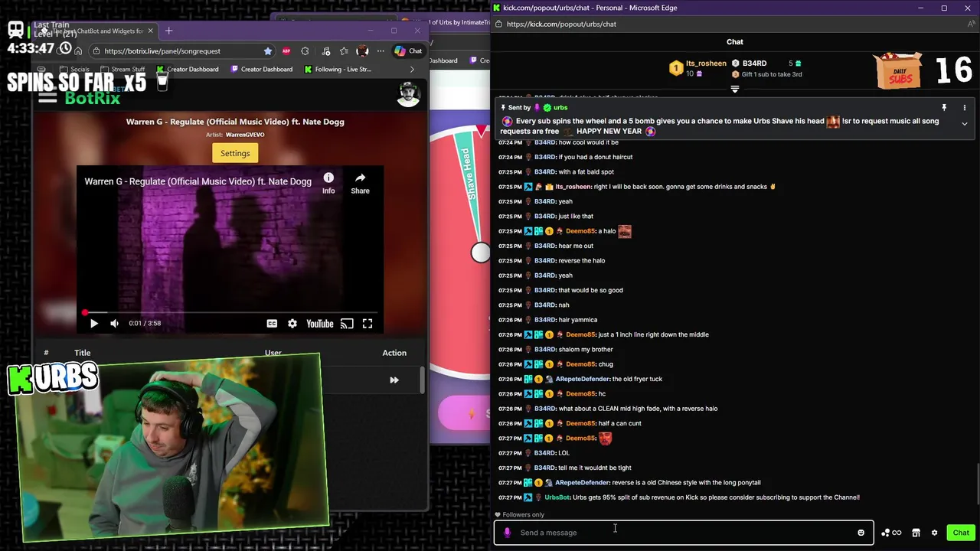Open browser more options ellipsis
Image resolution: width=980 pixels, height=551 pixels.
[380, 51]
